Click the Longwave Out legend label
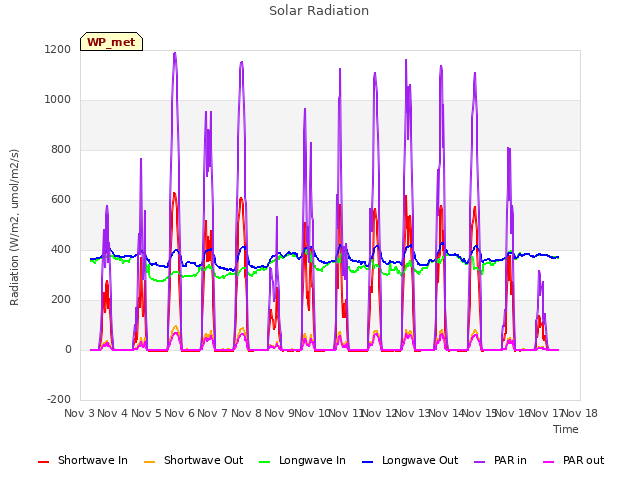This screenshot has width=640, height=480. tap(420, 460)
